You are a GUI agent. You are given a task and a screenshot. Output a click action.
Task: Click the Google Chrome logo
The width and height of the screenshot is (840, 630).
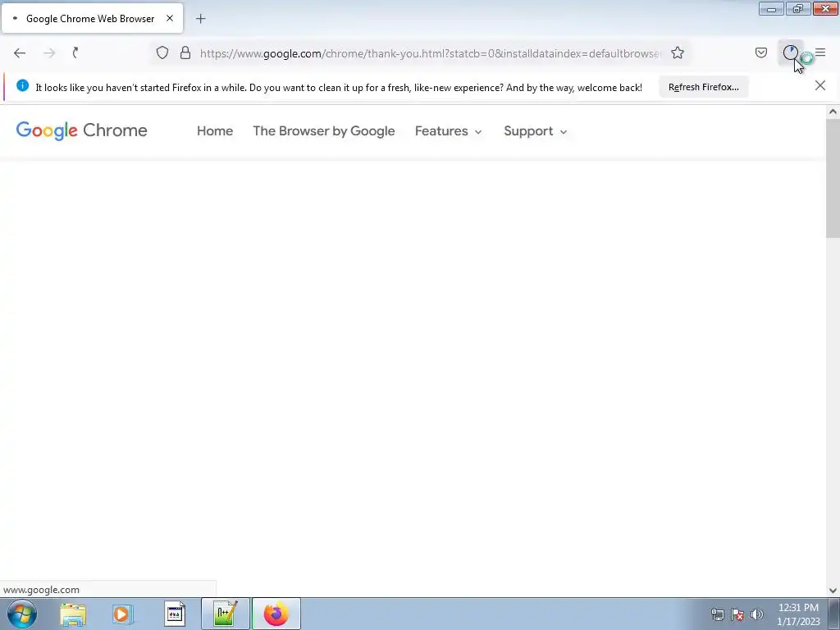pyautogui.click(x=81, y=130)
